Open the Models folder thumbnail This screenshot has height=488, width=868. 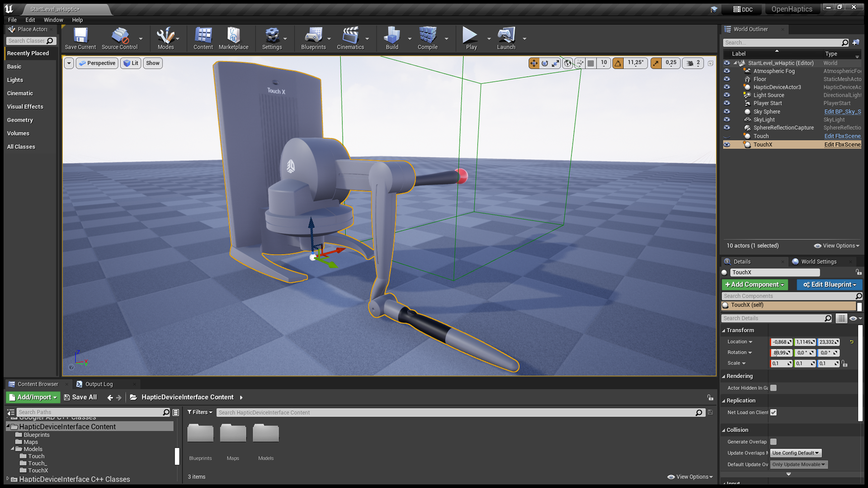266,434
